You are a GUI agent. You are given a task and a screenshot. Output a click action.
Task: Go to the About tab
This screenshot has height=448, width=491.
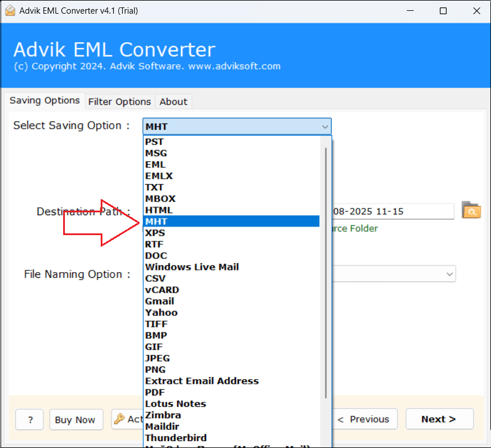coord(173,102)
